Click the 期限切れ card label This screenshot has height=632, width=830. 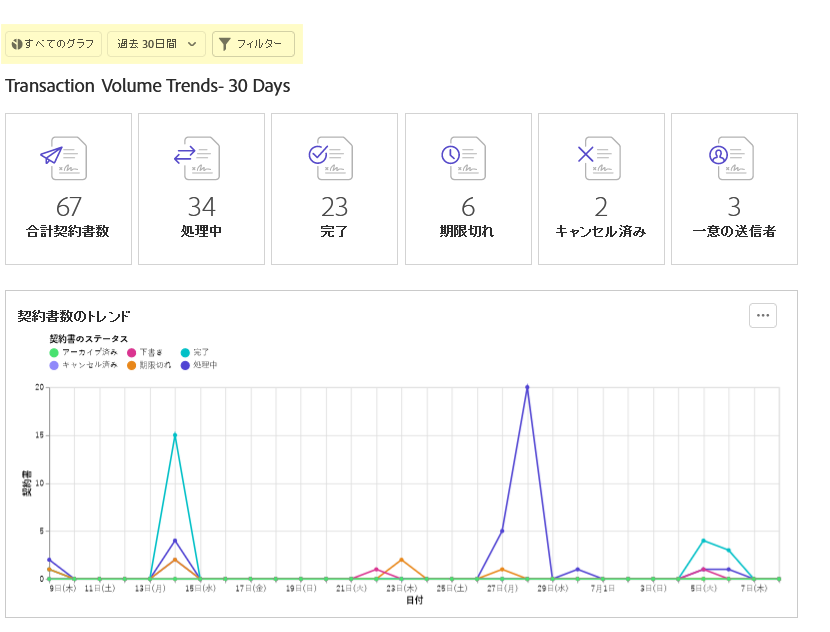tap(467, 231)
